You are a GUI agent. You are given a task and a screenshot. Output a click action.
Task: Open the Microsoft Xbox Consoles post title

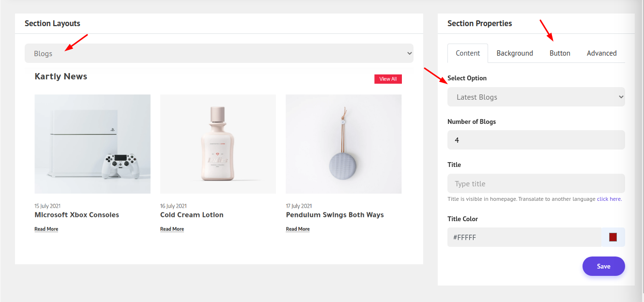coord(77,215)
